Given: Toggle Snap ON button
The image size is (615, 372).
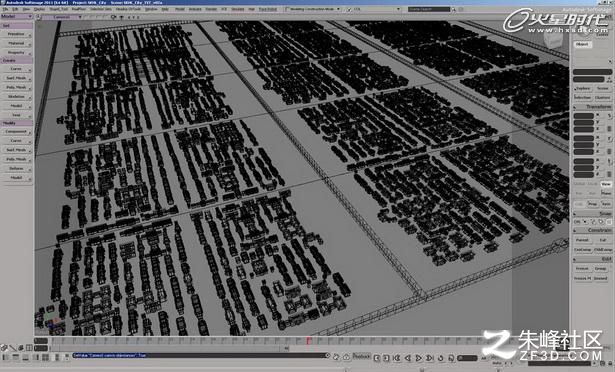Looking at the screenshot, I should coord(577,222).
